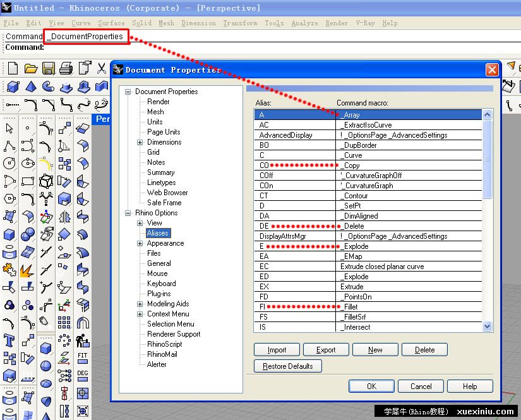Click the Ellipse tool icon
The width and height of the screenshot is (521, 420).
(28, 163)
